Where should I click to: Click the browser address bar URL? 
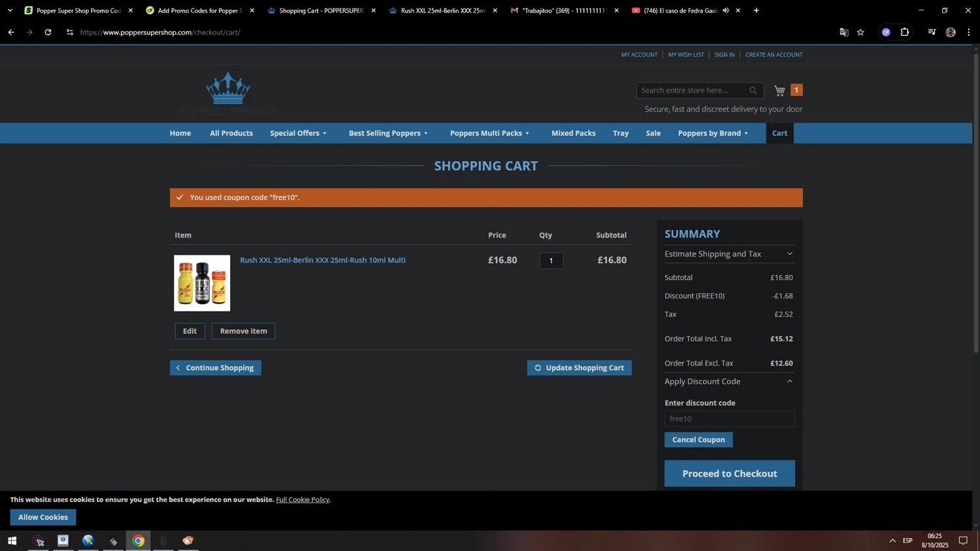point(160,32)
